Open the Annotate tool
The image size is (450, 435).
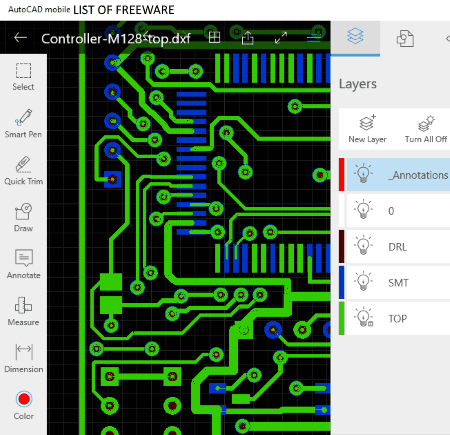coord(23,264)
